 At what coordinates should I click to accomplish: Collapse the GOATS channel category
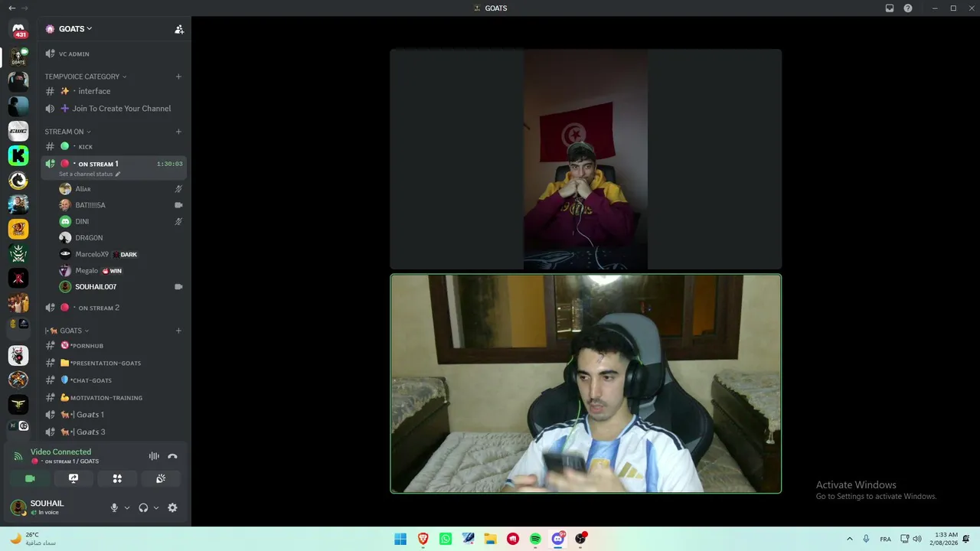[x=67, y=331]
